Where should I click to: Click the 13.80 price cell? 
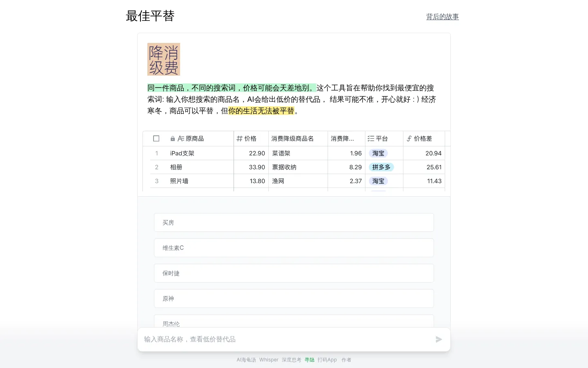coord(251,181)
